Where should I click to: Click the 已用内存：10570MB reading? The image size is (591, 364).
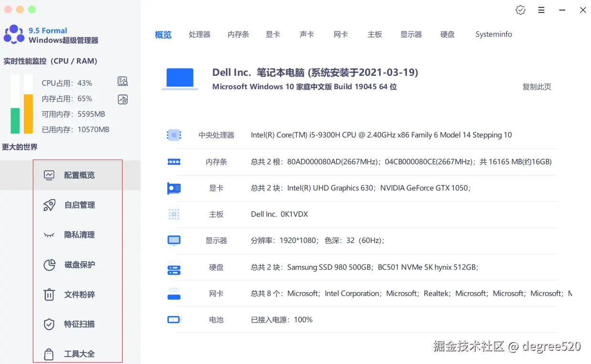pyautogui.click(x=75, y=130)
